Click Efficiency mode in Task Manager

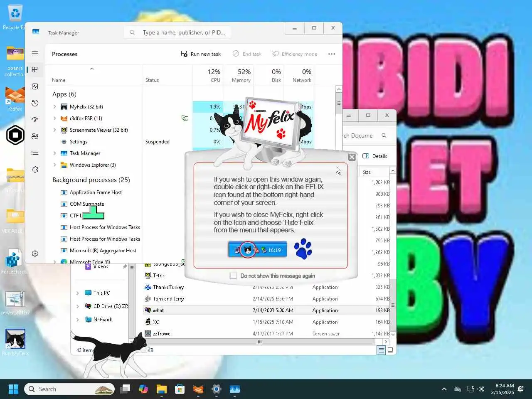coord(294,54)
